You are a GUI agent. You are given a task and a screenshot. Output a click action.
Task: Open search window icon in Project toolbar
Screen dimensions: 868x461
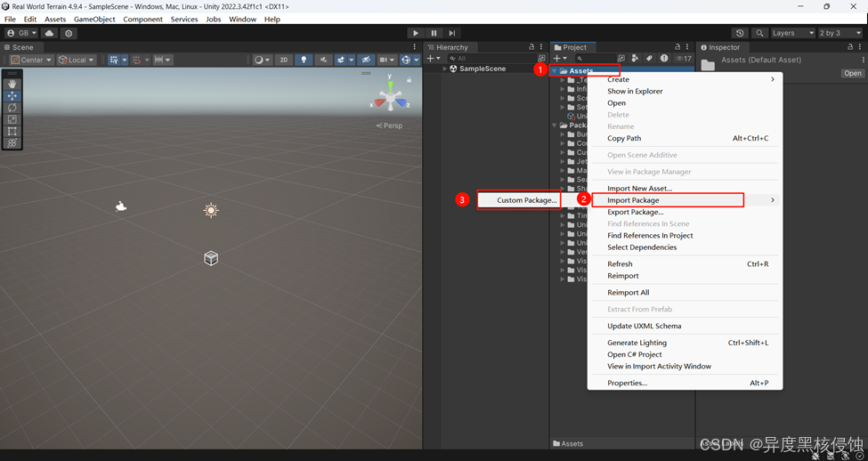621,58
